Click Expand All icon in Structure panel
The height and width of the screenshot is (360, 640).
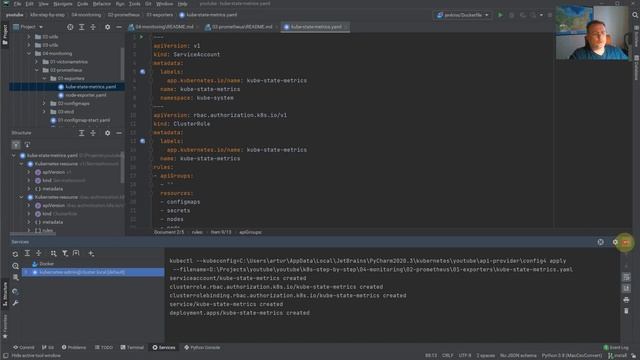tap(82, 133)
